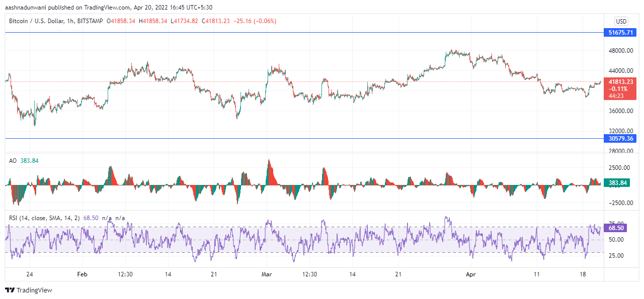
Task: Click the Feb label on time axis
Action: coord(82,274)
